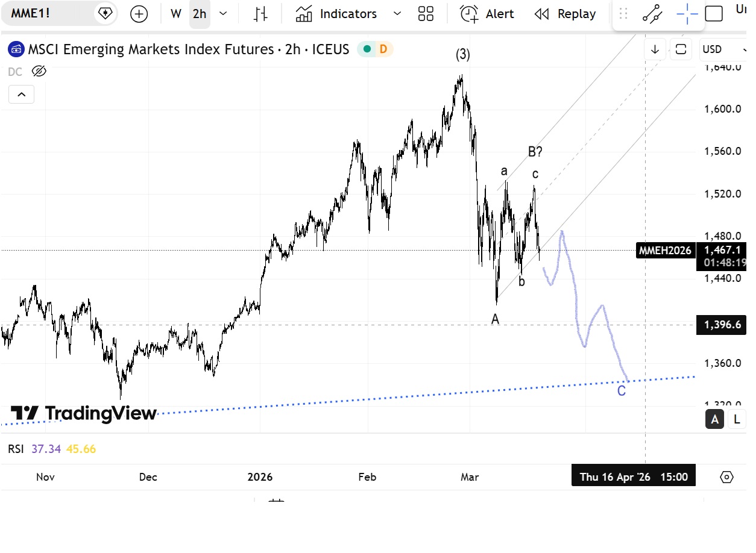Select the W weekly interval
756x553 pixels.
click(x=176, y=14)
